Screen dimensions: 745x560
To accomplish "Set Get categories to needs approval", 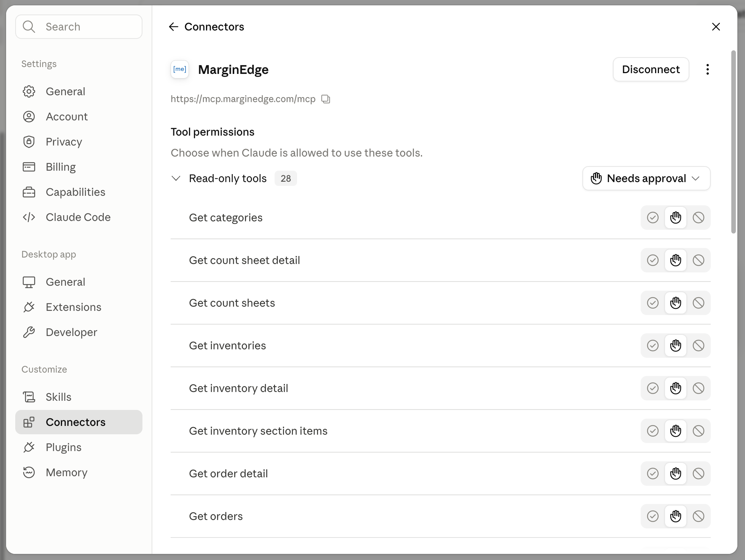I will [x=676, y=218].
